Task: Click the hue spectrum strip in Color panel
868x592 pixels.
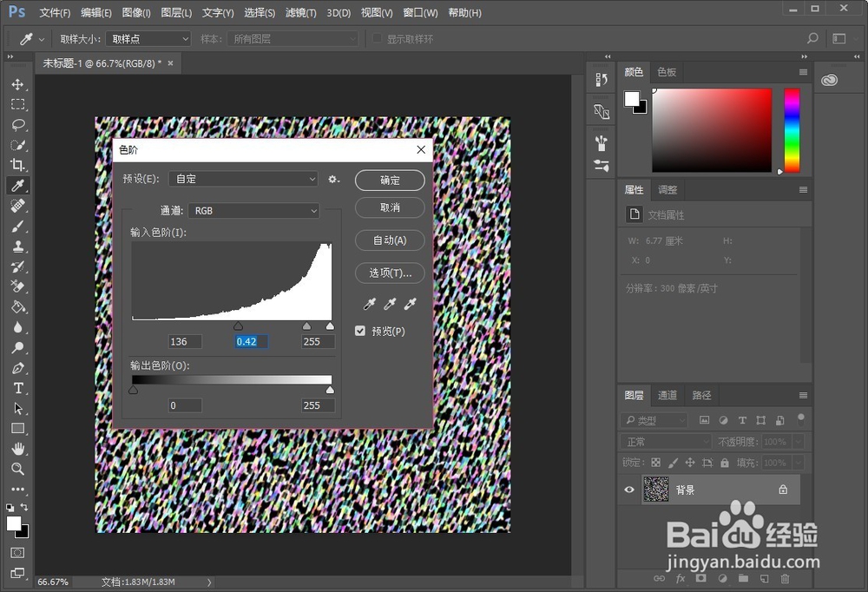Action: (x=792, y=130)
